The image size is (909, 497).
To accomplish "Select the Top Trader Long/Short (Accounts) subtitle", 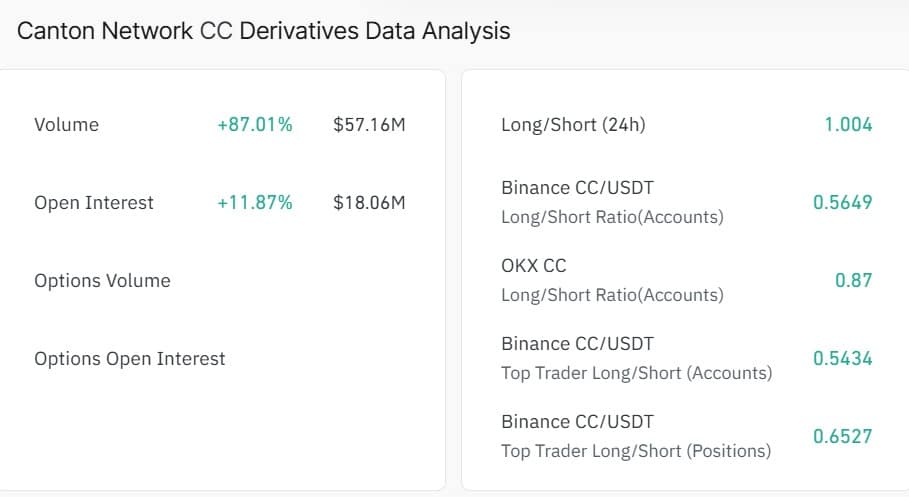I will coord(636,373).
